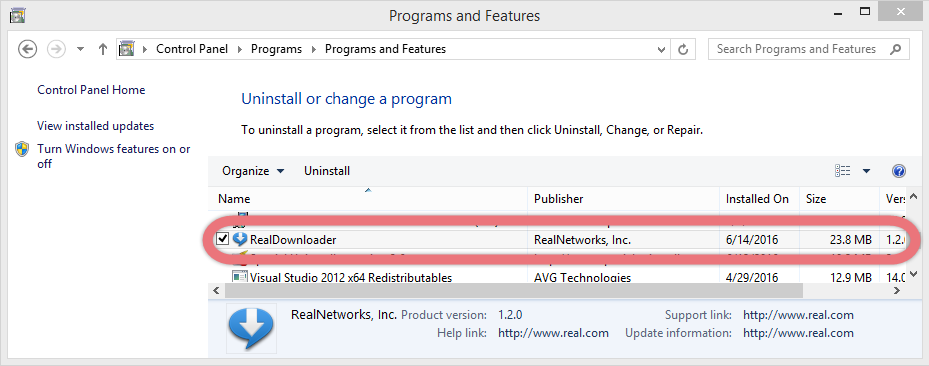
Task: Uncheck the RealDownloader checkbox
Action: (222, 239)
